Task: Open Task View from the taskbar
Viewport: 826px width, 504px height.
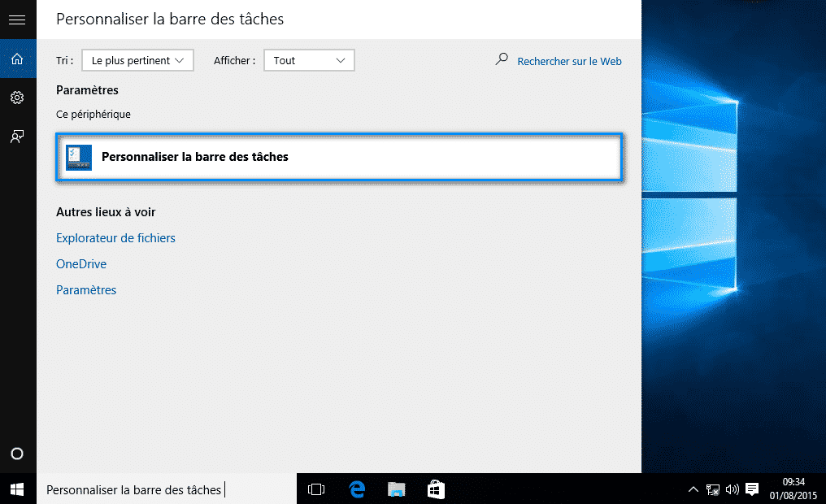Action: tap(316, 489)
